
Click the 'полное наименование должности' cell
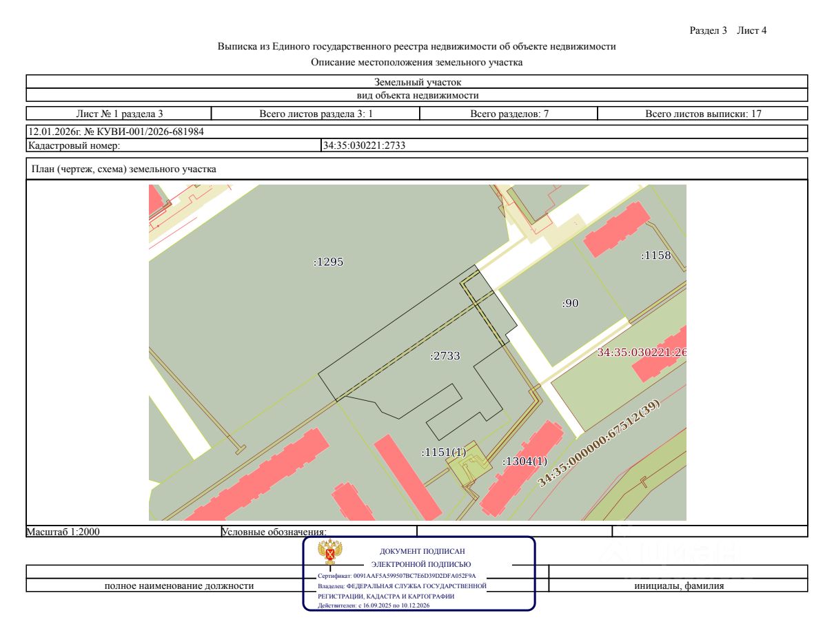179,586
